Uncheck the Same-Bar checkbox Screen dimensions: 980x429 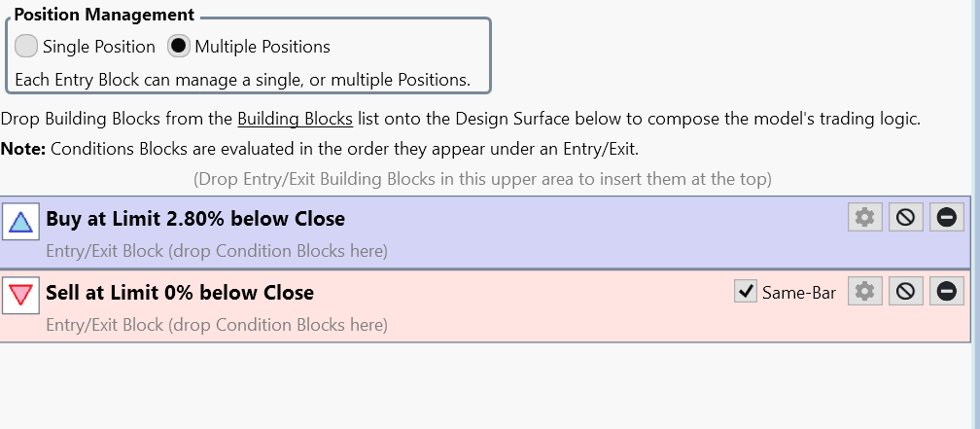(x=746, y=292)
